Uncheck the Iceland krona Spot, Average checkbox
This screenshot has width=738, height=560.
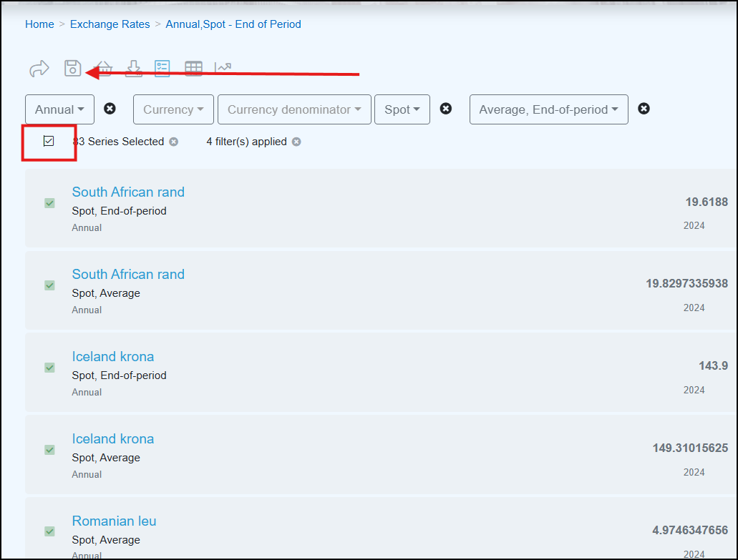(49, 450)
